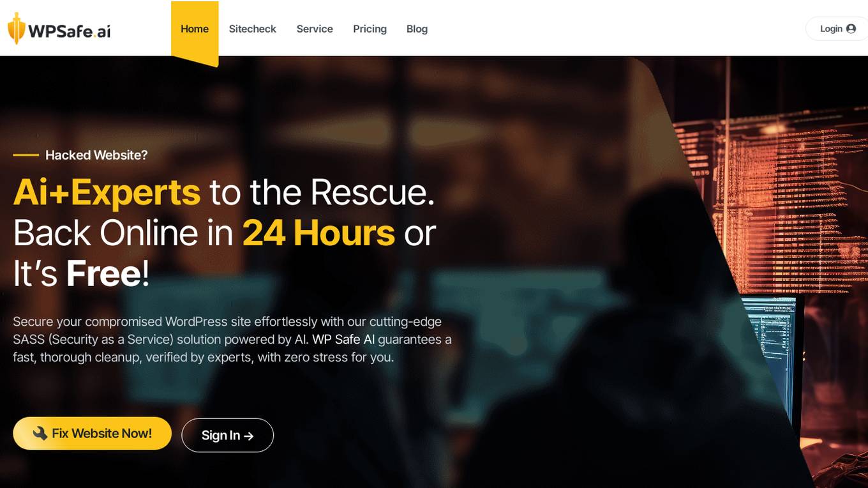This screenshot has width=868, height=488.
Task: Click the WPSafe.ai logo text
Action: point(69,31)
